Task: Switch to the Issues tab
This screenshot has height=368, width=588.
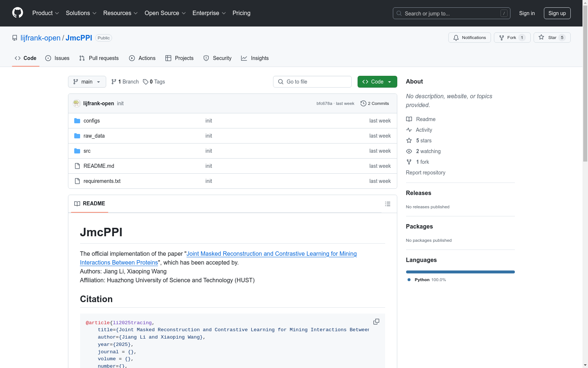Action: (57, 58)
